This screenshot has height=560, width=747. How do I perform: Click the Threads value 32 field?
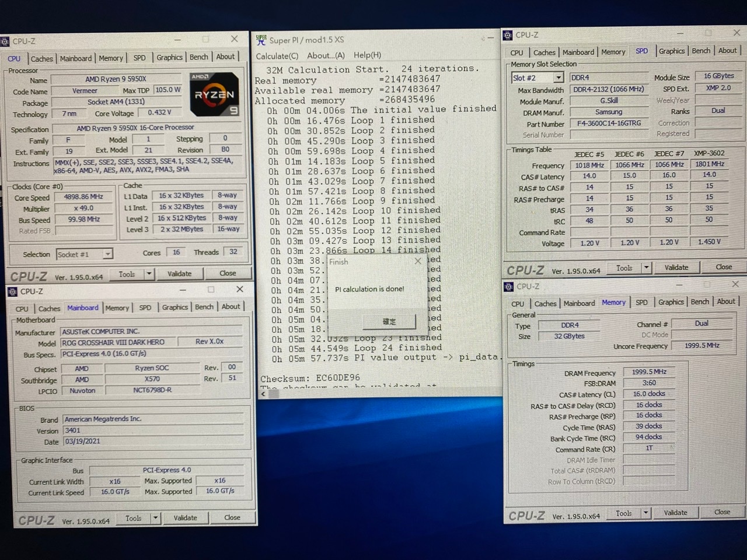pos(233,252)
